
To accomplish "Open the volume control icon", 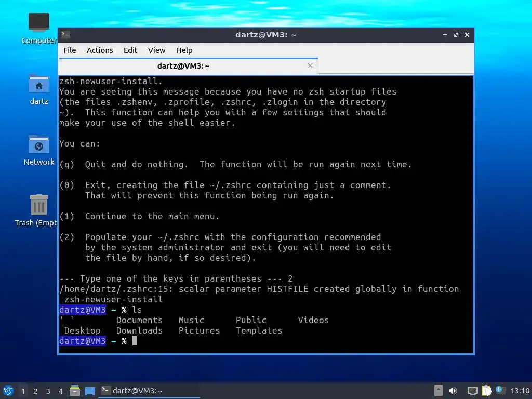I will [453, 391].
